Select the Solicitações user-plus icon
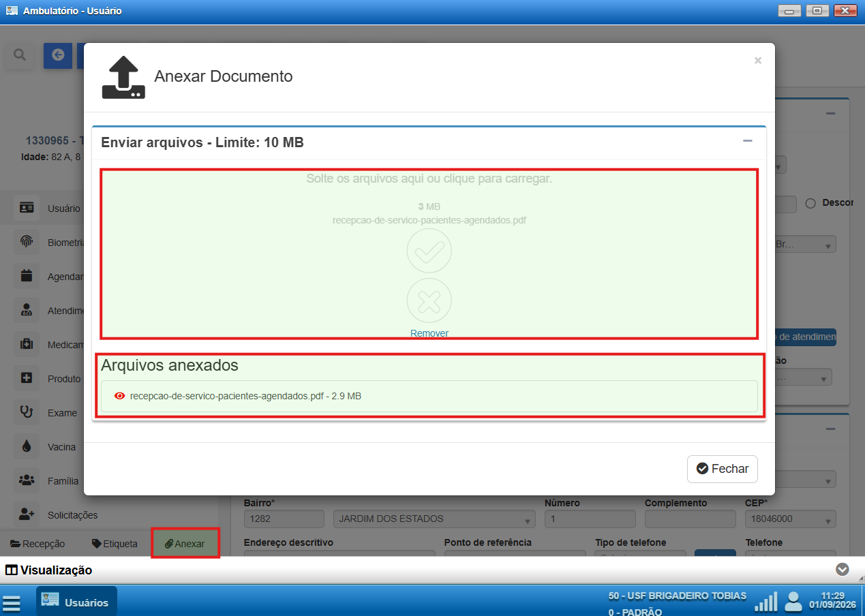Image resolution: width=865 pixels, height=616 pixels. click(27, 514)
